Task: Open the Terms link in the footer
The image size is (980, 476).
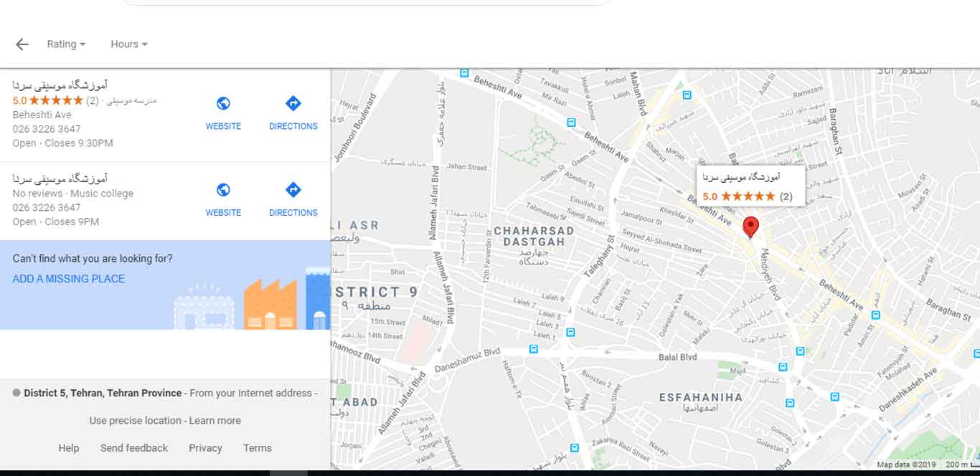Action: [x=258, y=448]
